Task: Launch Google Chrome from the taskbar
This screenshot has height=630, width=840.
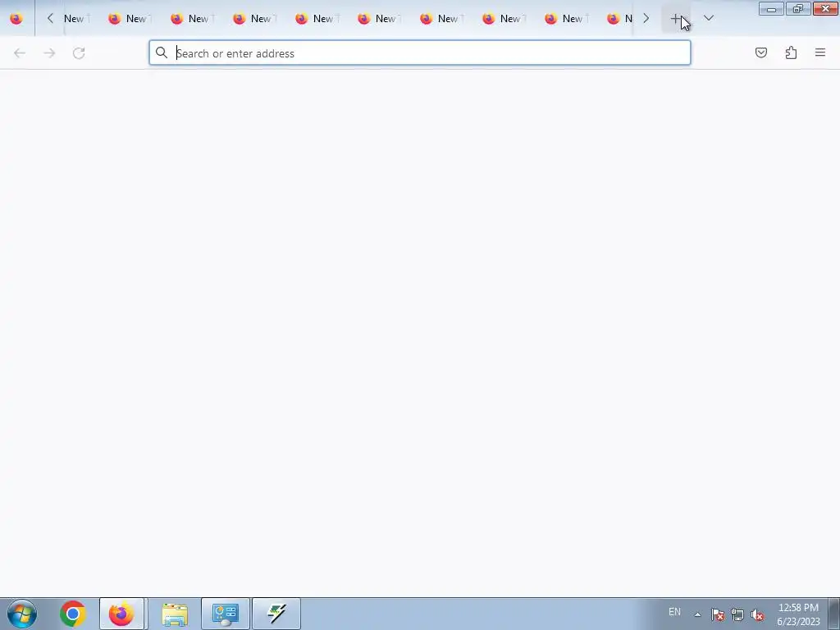Action: coord(73,614)
